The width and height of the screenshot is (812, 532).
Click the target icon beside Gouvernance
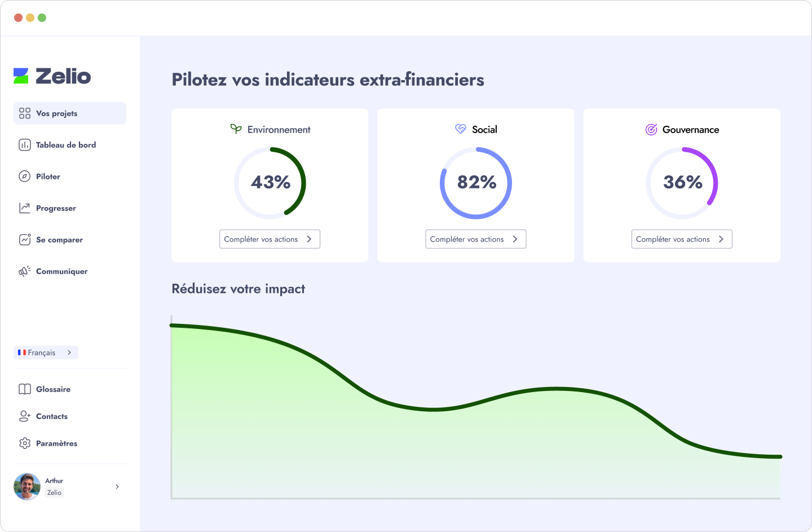coord(651,129)
